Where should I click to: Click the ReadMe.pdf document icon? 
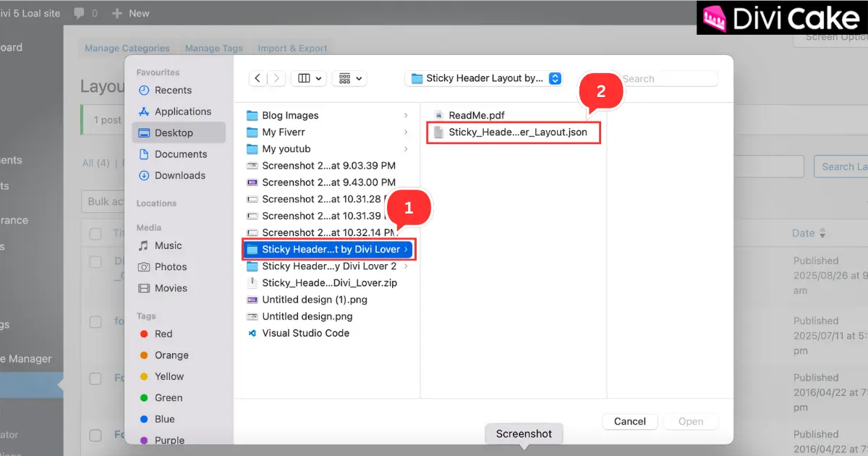tap(438, 115)
